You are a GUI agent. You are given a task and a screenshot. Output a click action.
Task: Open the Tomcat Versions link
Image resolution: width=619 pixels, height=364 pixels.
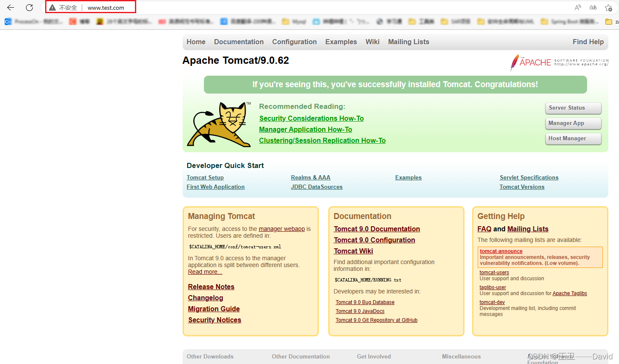(522, 187)
